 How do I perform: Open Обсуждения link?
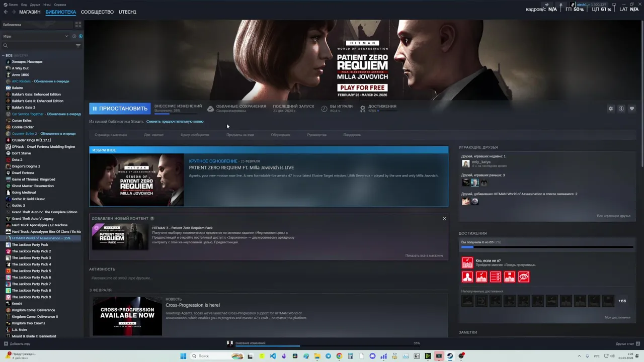280,135
